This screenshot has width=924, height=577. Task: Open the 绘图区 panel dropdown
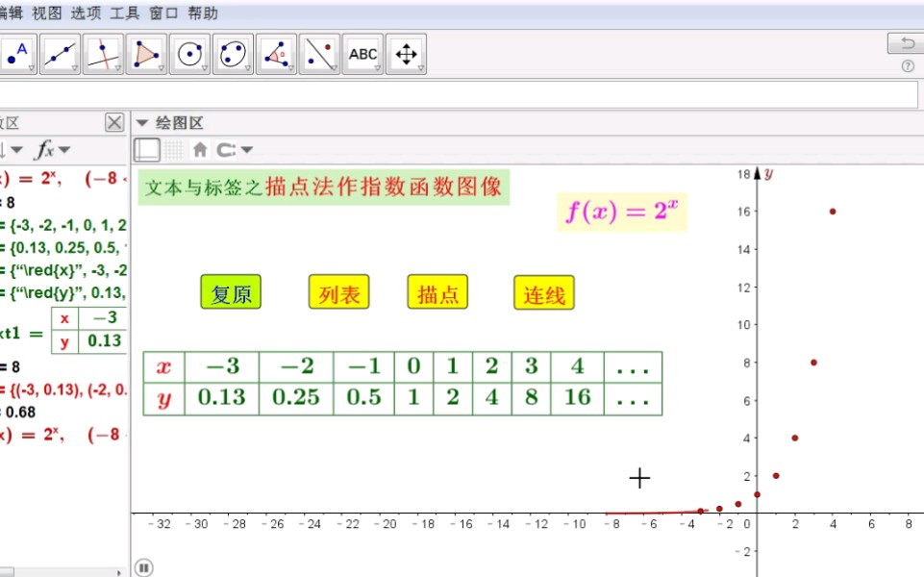coord(144,122)
